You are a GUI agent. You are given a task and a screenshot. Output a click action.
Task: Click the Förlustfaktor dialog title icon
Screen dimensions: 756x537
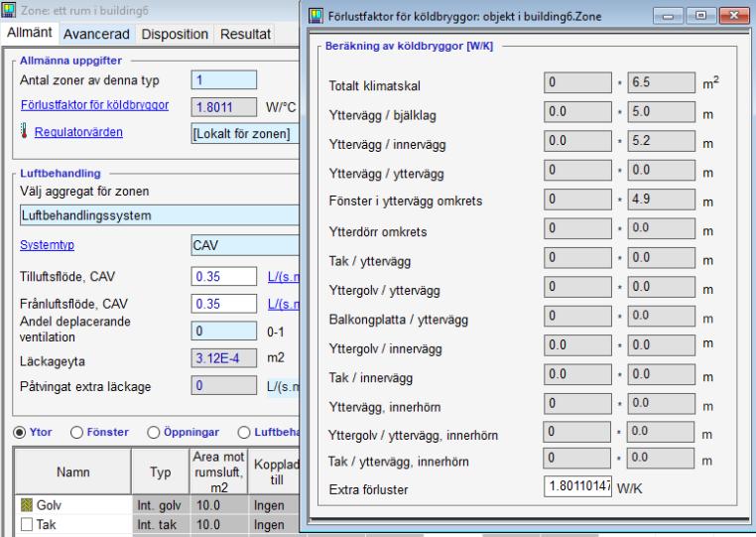tap(315, 16)
